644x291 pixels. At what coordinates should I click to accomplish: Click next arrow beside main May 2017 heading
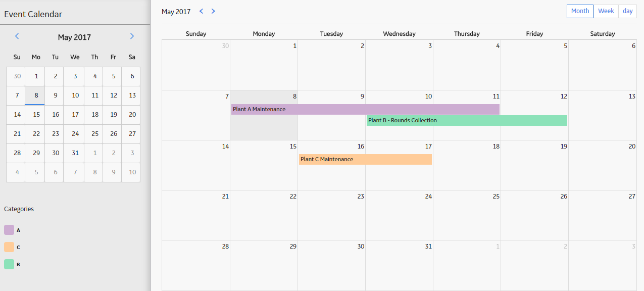tap(213, 11)
